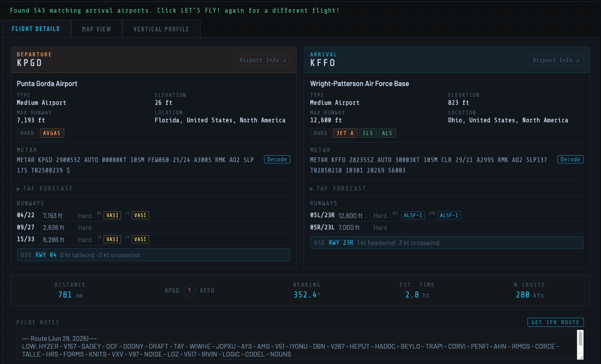The height and width of the screenshot is (364, 601).
Task: Click the VASI badge for runway 04
Action: tap(112, 215)
